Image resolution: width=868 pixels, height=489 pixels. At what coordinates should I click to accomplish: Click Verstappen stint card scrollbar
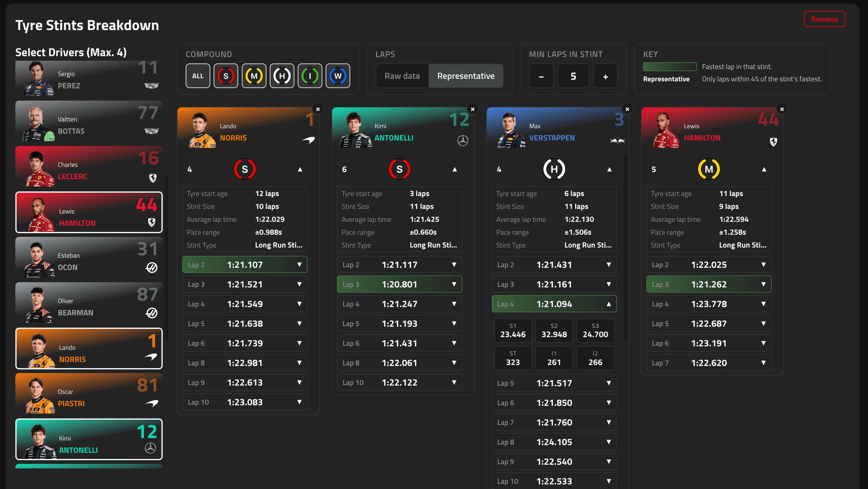click(x=626, y=248)
